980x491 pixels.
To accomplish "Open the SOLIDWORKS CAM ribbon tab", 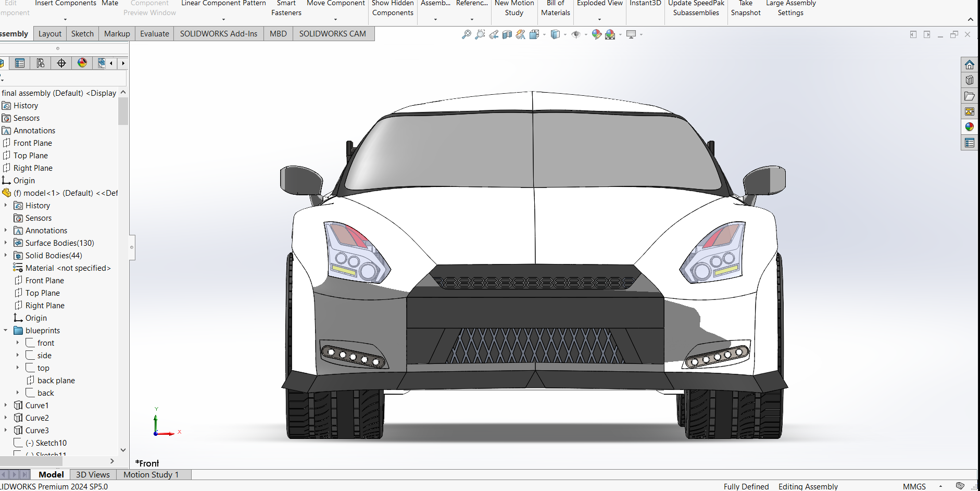I will pos(333,33).
